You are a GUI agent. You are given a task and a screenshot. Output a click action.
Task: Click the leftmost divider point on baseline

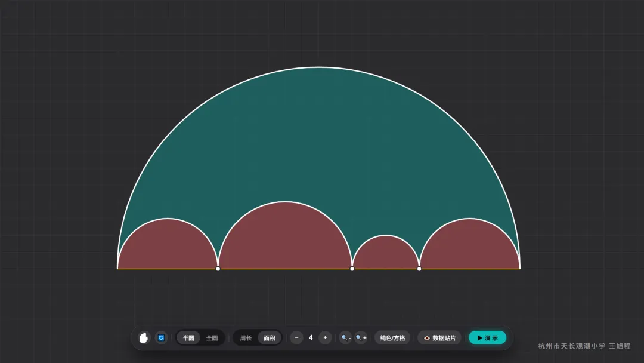pyautogui.click(x=218, y=269)
